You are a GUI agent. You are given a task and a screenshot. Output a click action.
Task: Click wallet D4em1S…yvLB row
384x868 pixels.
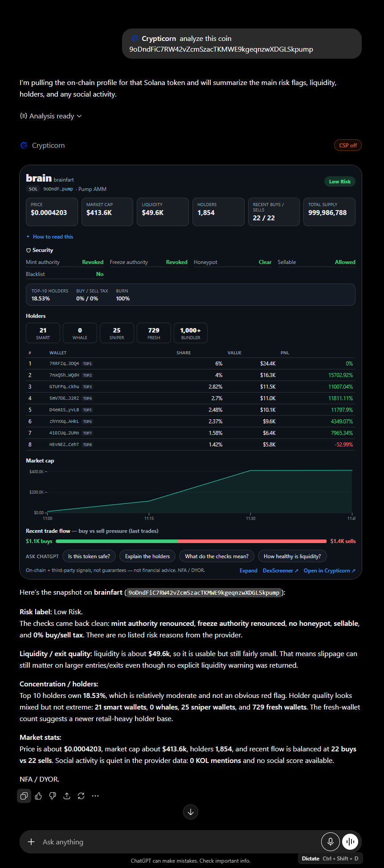point(191,410)
